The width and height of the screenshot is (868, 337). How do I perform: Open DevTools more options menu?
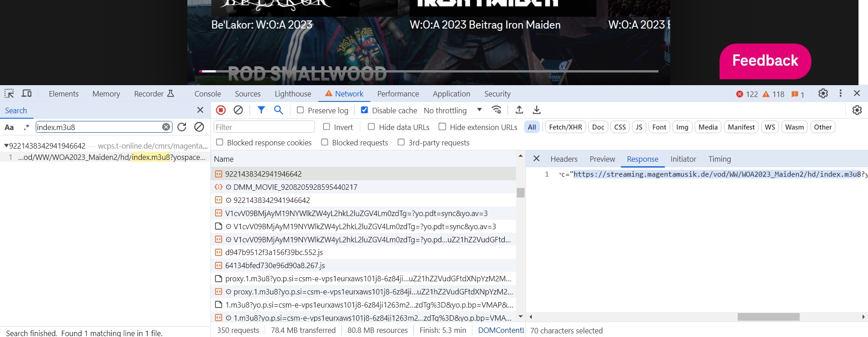[x=840, y=93]
